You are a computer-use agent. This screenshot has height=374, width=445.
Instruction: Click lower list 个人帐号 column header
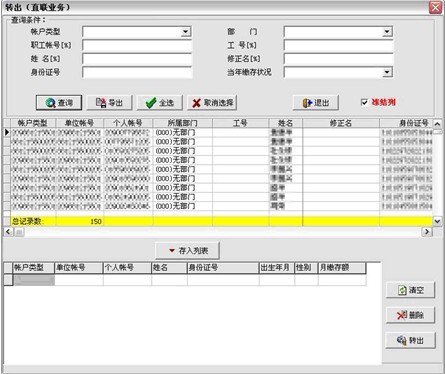point(127,268)
